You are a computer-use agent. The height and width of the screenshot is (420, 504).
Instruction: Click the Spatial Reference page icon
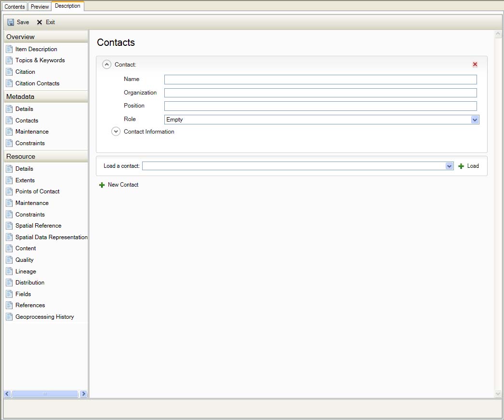[x=9, y=226]
